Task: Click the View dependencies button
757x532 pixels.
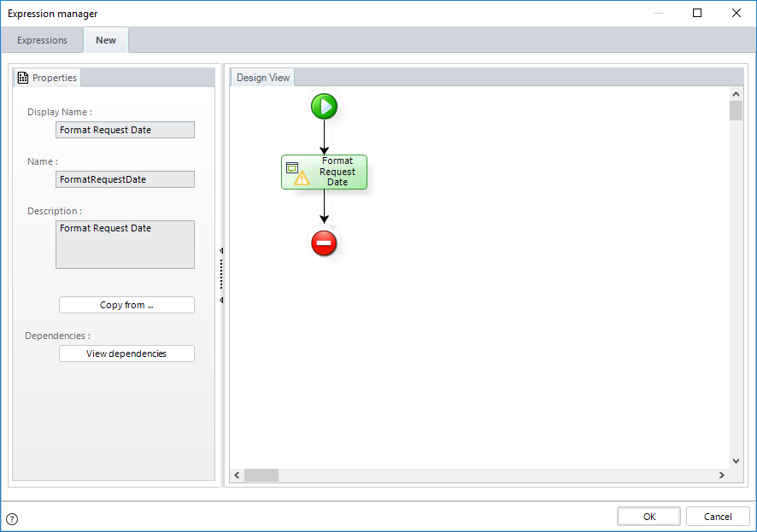Action: (127, 354)
